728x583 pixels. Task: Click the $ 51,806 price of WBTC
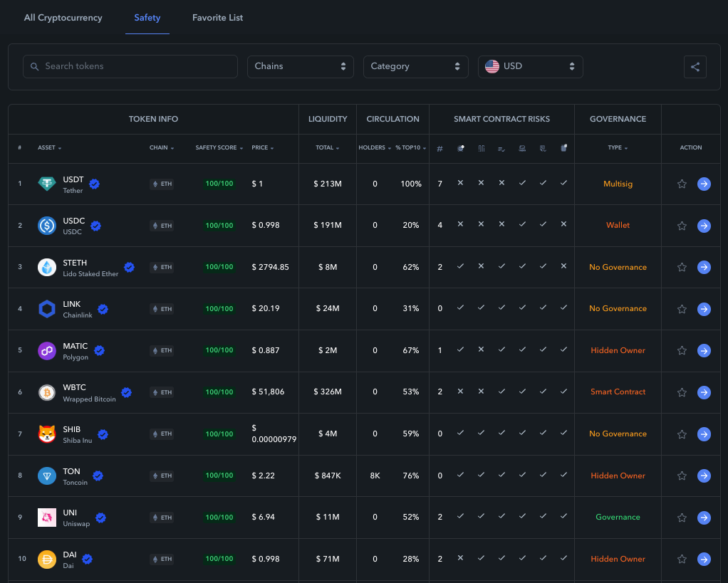click(268, 392)
